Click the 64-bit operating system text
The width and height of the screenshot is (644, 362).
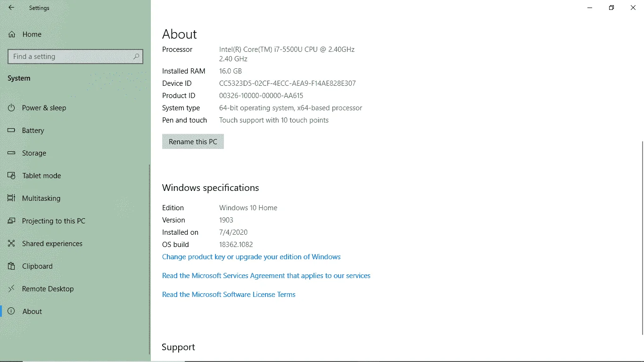click(256, 108)
